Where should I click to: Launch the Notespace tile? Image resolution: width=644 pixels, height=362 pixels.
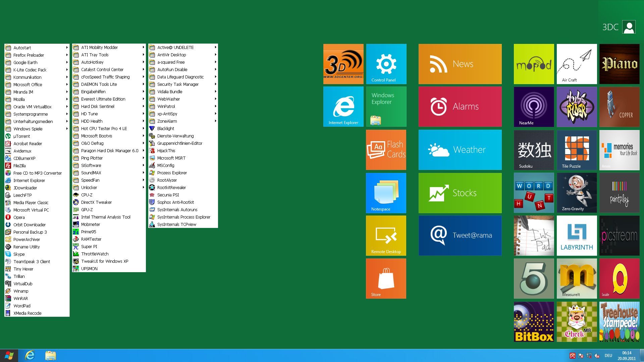coord(386,193)
